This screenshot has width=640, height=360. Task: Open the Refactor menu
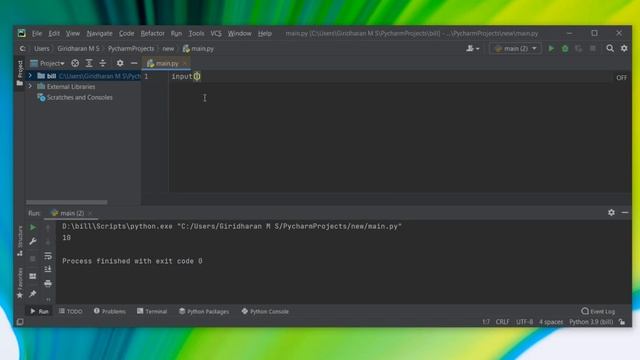[x=153, y=33]
